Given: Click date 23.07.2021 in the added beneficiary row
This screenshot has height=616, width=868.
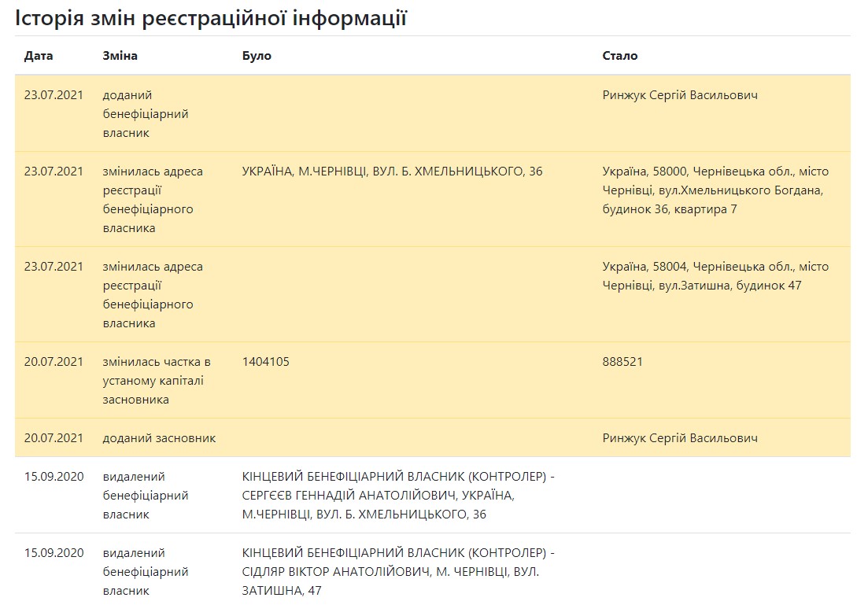Looking at the screenshot, I should coord(54,95).
